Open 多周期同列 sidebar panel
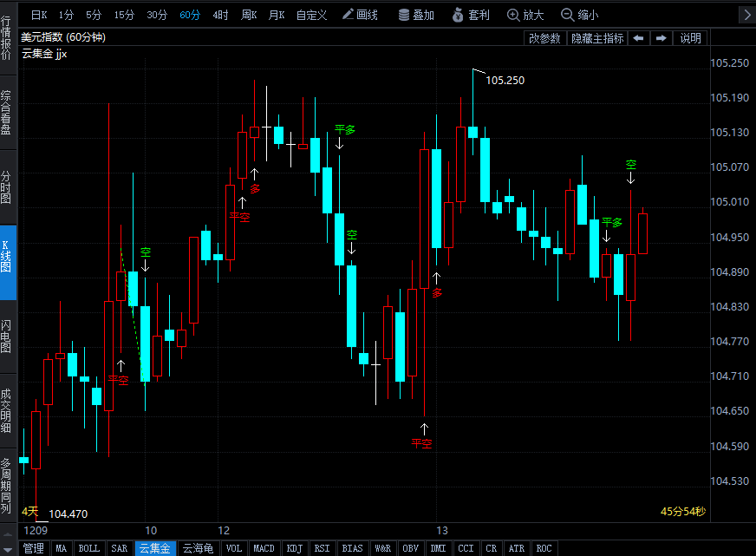756x556 pixels. click(6, 486)
